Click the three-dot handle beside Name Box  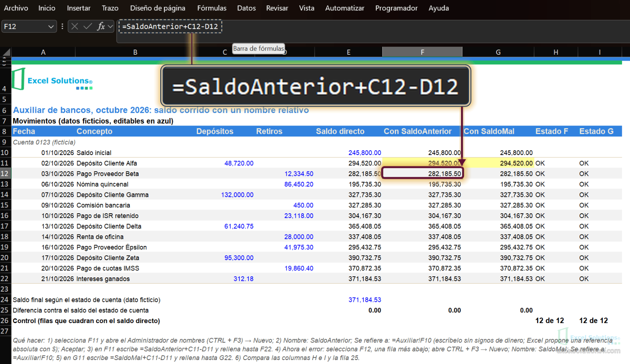(62, 26)
